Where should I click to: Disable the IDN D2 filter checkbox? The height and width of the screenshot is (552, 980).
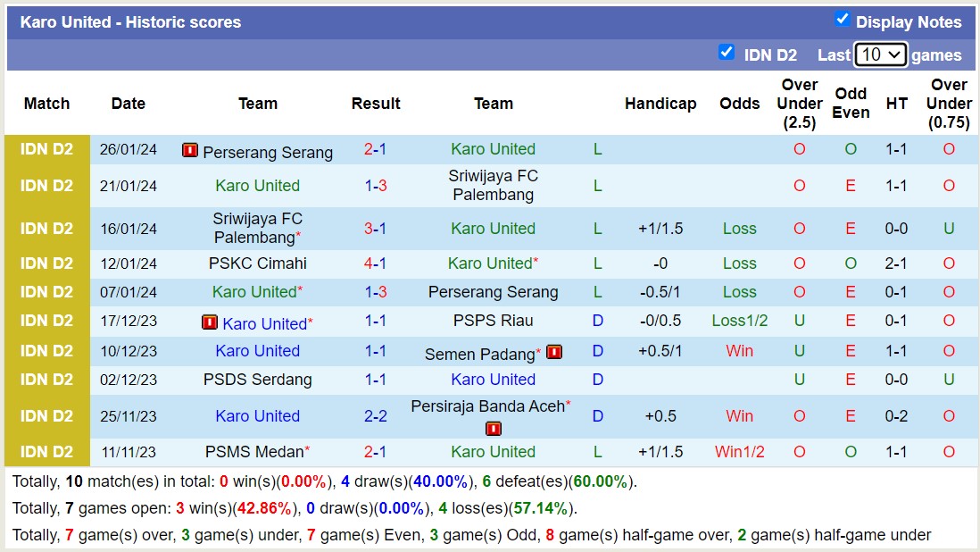coord(727,52)
